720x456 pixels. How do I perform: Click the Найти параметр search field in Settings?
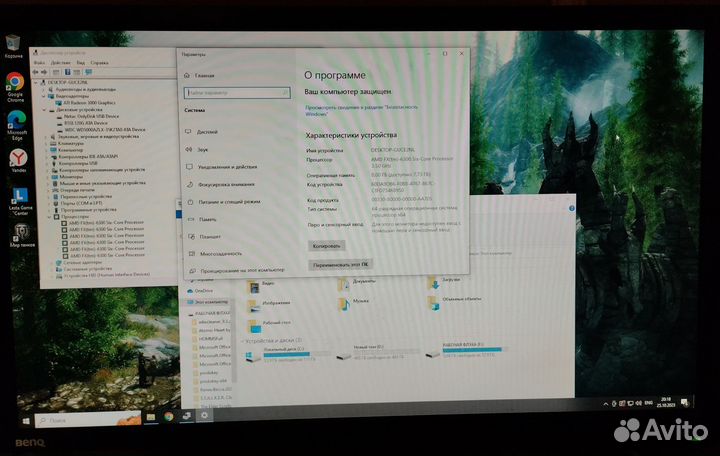[237, 93]
